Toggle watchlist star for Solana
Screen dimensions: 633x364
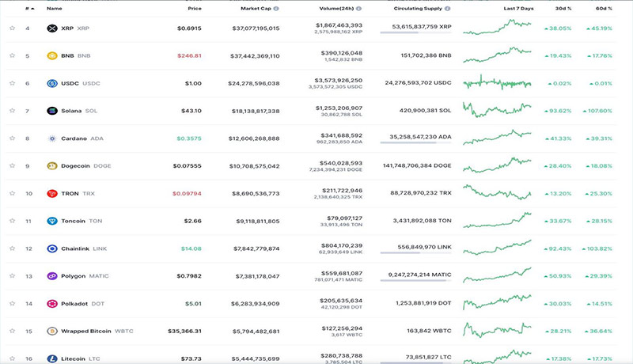[x=12, y=110]
